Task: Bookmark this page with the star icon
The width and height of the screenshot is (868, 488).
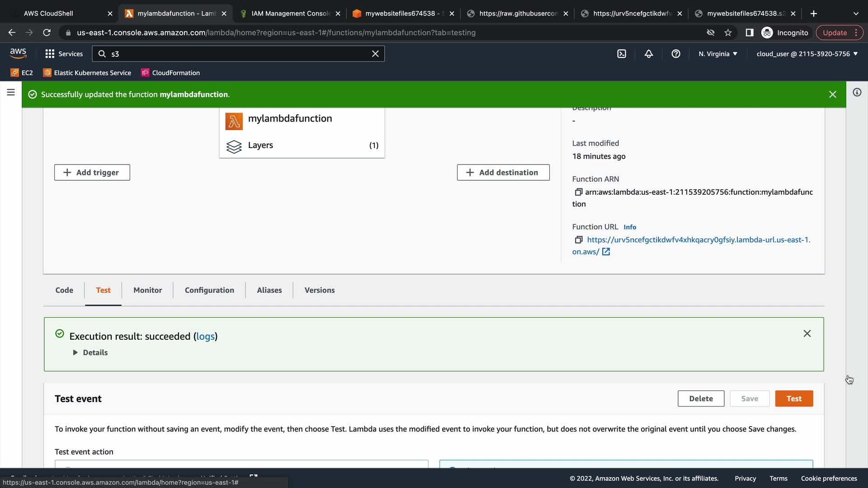Action: [x=728, y=33]
